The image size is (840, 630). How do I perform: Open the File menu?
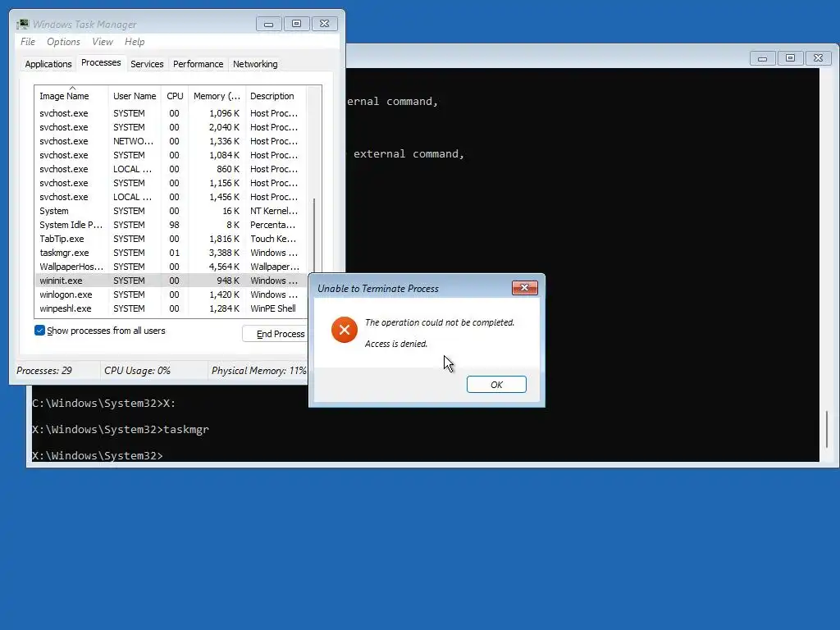tap(28, 42)
